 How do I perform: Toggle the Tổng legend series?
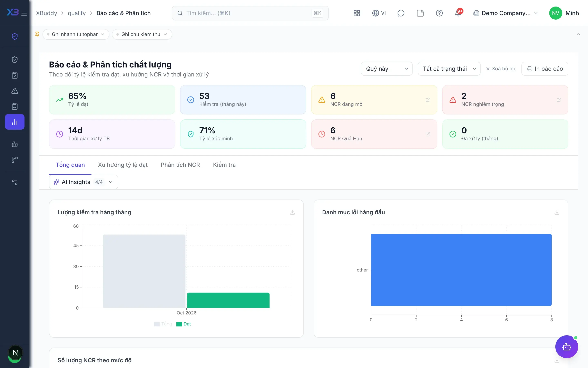[x=163, y=324]
